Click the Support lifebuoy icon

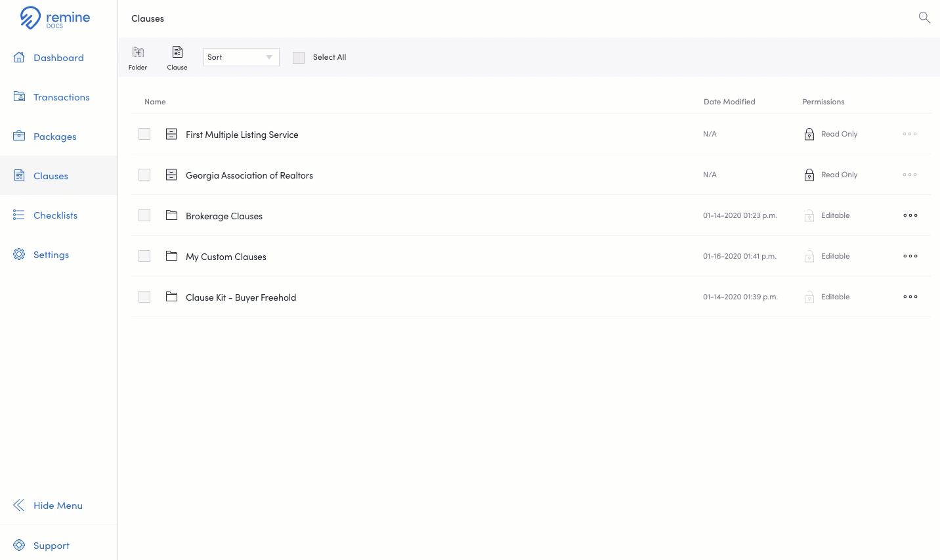coord(19,545)
